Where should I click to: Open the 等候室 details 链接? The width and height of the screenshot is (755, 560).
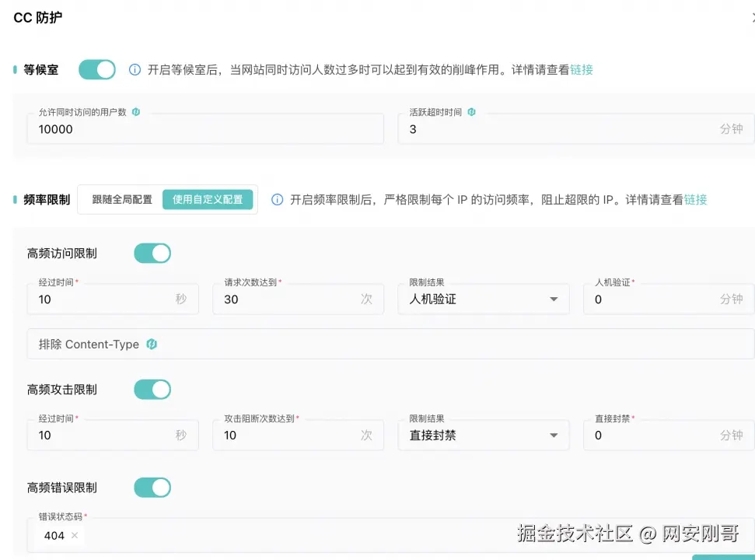pos(581,70)
